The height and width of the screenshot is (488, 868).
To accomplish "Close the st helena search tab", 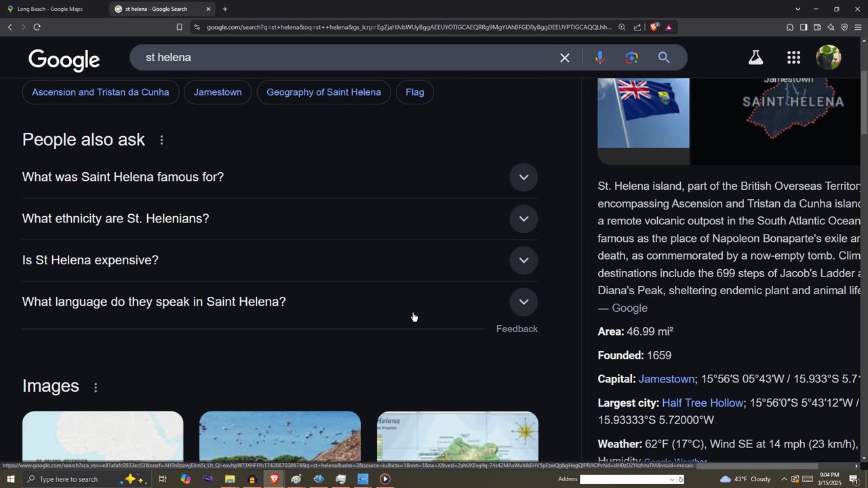I will (208, 9).
